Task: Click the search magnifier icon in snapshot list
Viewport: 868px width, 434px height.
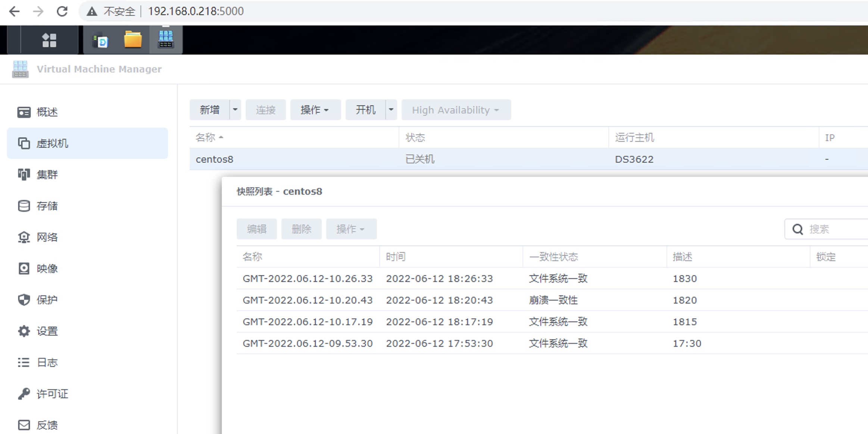Action: [797, 229]
